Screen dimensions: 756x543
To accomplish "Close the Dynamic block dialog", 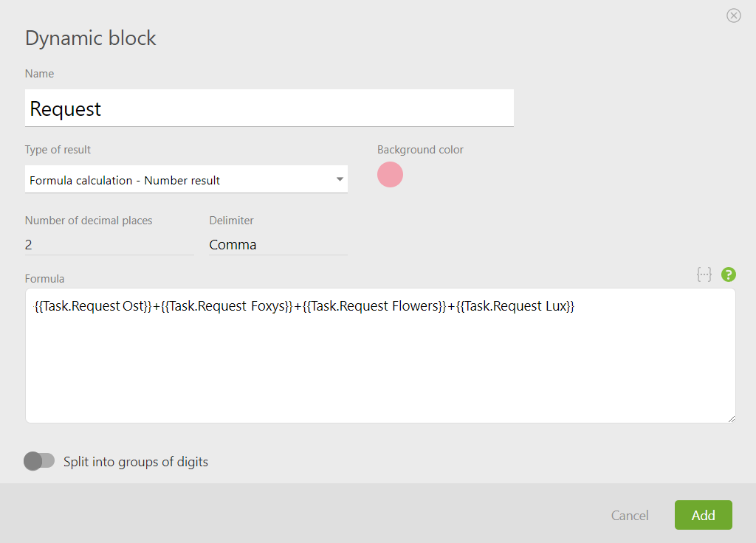I will click(733, 16).
